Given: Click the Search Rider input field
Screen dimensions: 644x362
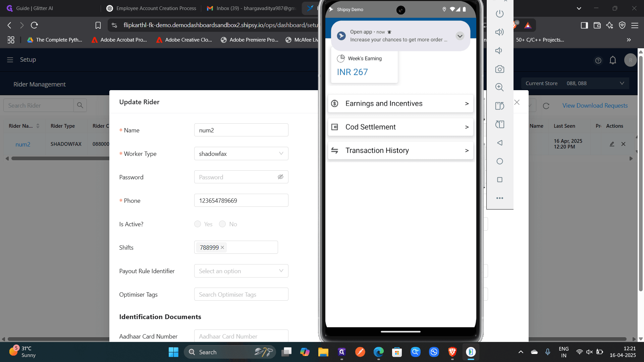Looking at the screenshot, I should [x=39, y=105].
